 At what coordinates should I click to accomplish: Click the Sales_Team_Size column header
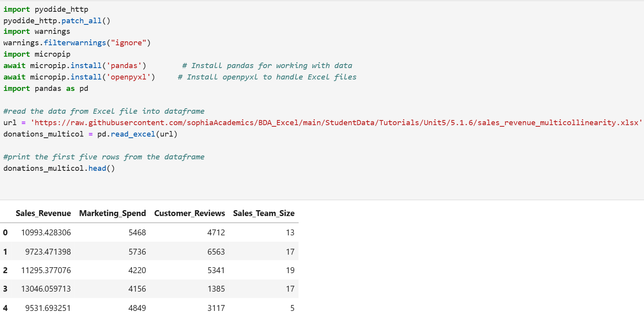[x=263, y=213]
